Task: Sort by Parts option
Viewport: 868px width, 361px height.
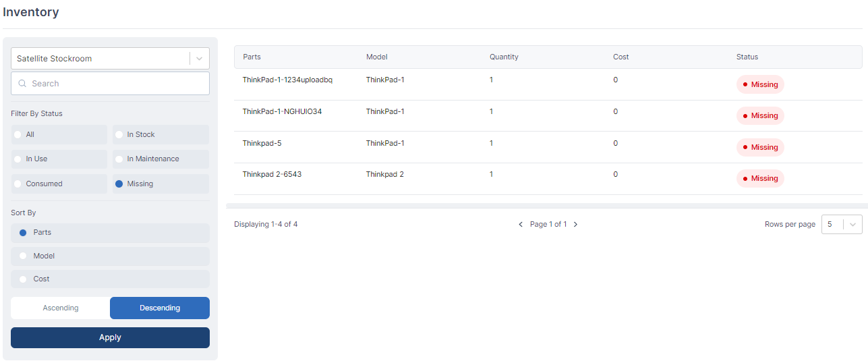Action: coord(110,233)
